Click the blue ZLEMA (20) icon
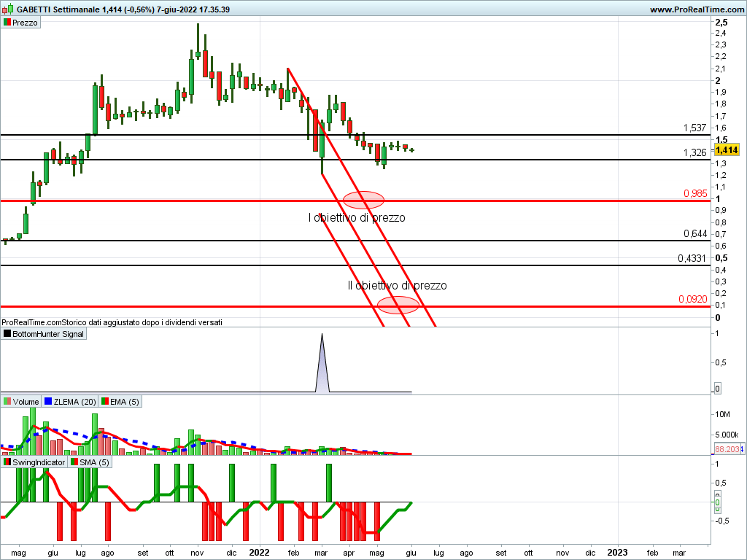 tap(48, 402)
